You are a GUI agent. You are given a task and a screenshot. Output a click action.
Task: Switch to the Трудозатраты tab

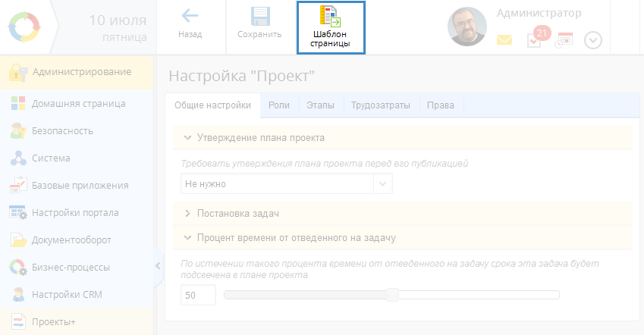[381, 106]
